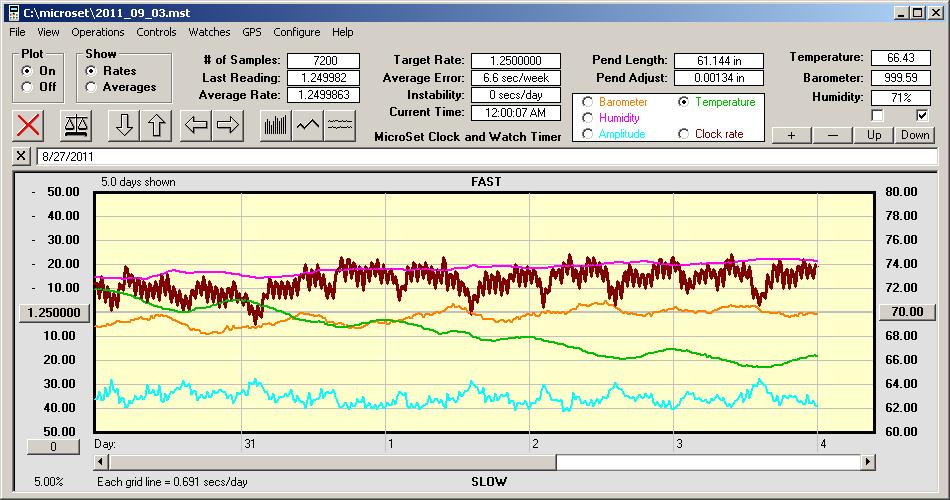Click the wavy lines smoothing icon
Image resolution: width=950 pixels, height=500 pixels.
pyautogui.click(x=339, y=125)
